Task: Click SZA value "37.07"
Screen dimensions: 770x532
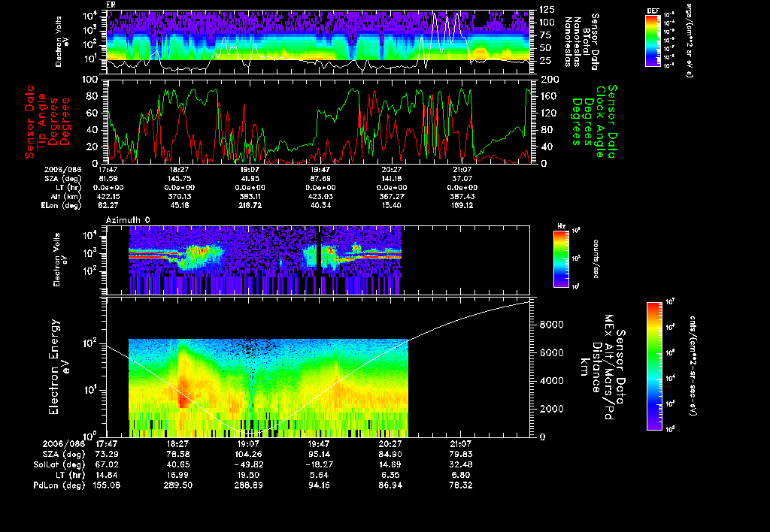Action: 462,179
